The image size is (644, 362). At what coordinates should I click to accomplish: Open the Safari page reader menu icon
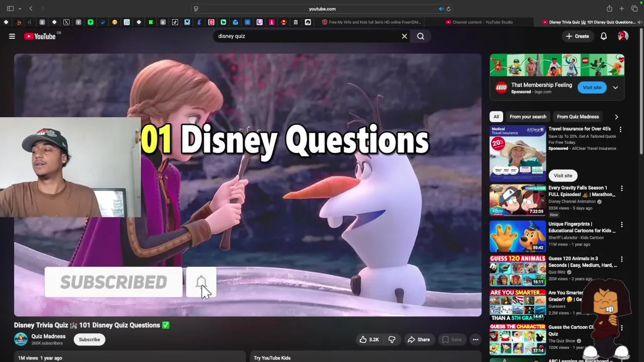(196, 9)
